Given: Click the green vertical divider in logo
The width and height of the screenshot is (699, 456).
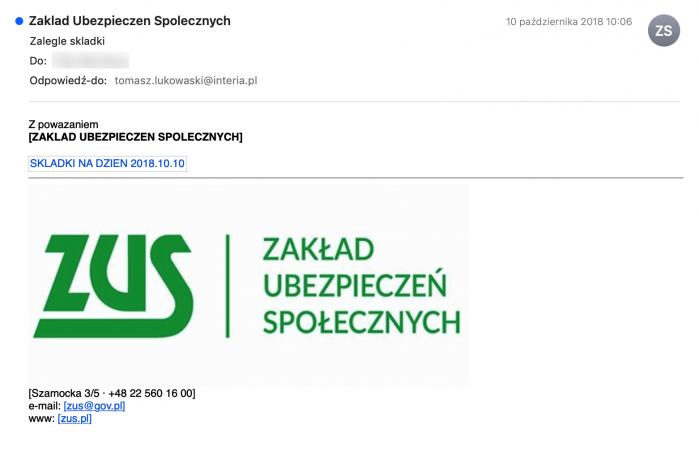Looking at the screenshot, I should point(228,286).
